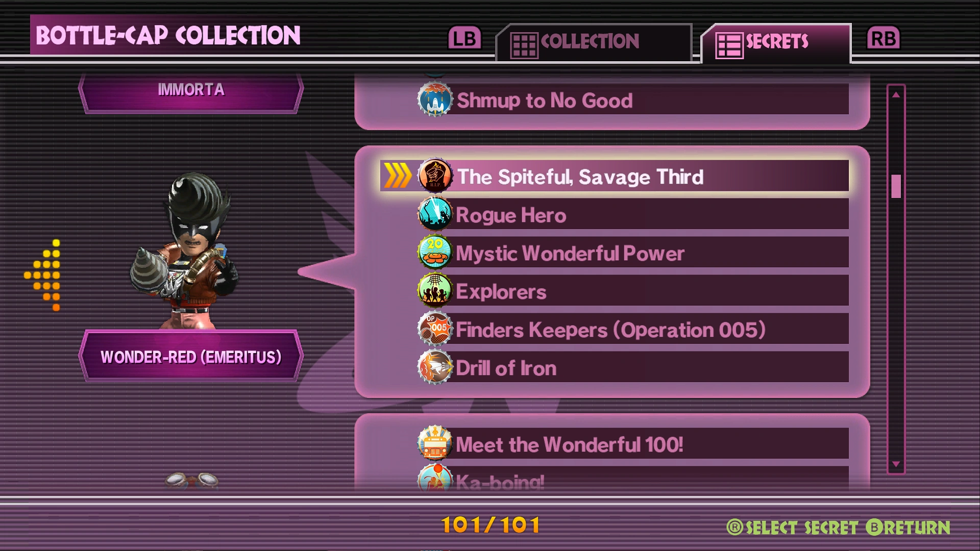Viewport: 980px width, 551px height.
Task: Click the Spiteful, Savage Third cap icon
Action: coord(435,176)
